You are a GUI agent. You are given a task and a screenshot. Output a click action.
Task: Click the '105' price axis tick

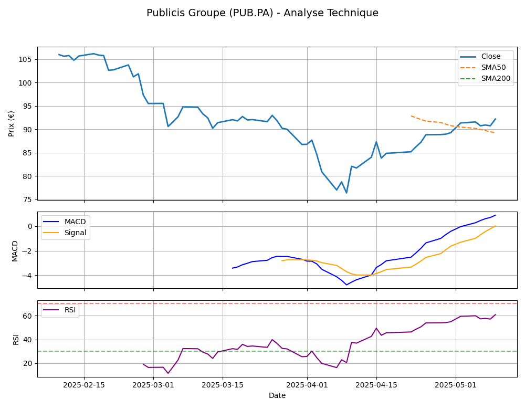coord(25,60)
